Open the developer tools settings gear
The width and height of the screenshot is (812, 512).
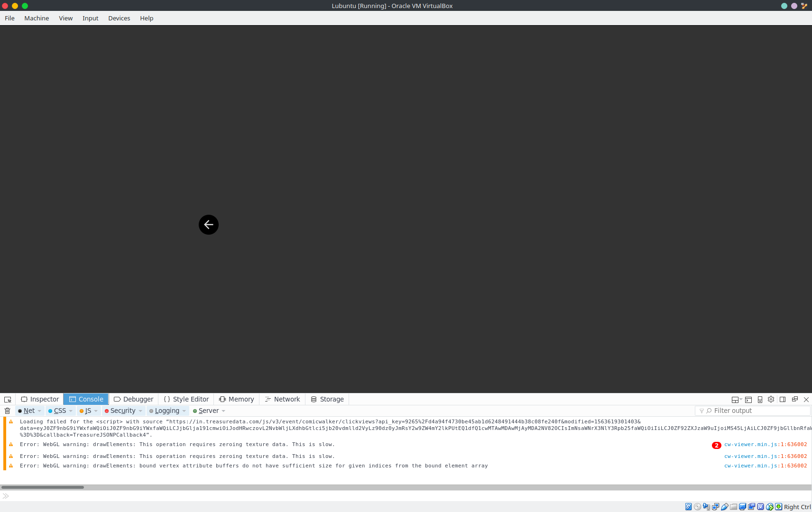771,399
